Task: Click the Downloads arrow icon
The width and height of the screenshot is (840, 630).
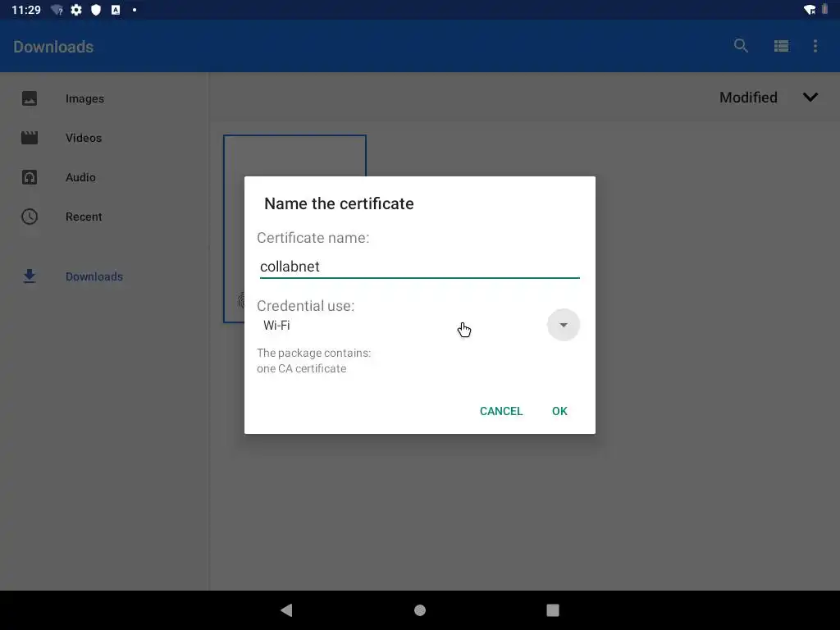Action: [30, 276]
